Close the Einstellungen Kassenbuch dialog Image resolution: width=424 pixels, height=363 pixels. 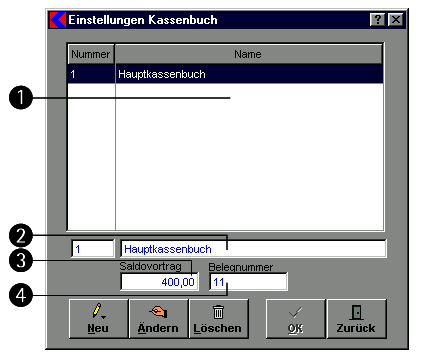click(x=396, y=20)
